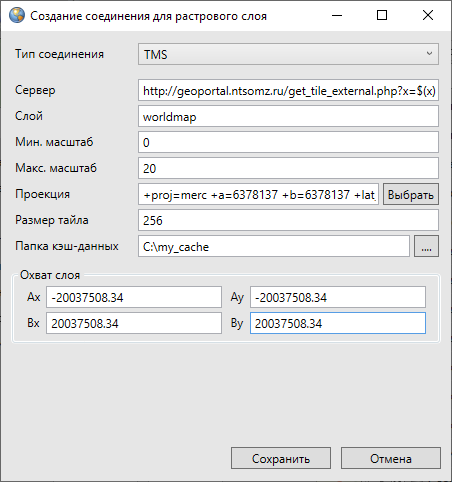Viewport: 452px width, 482px height.
Task: Click the Сервер URL input field
Action: click(x=288, y=90)
